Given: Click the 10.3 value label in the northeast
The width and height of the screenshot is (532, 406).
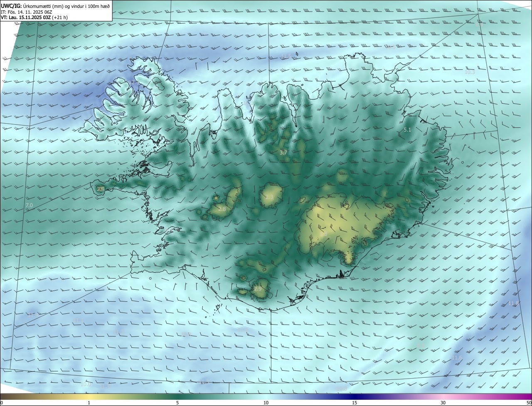Looking at the screenshot, I should tap(470, 72).
